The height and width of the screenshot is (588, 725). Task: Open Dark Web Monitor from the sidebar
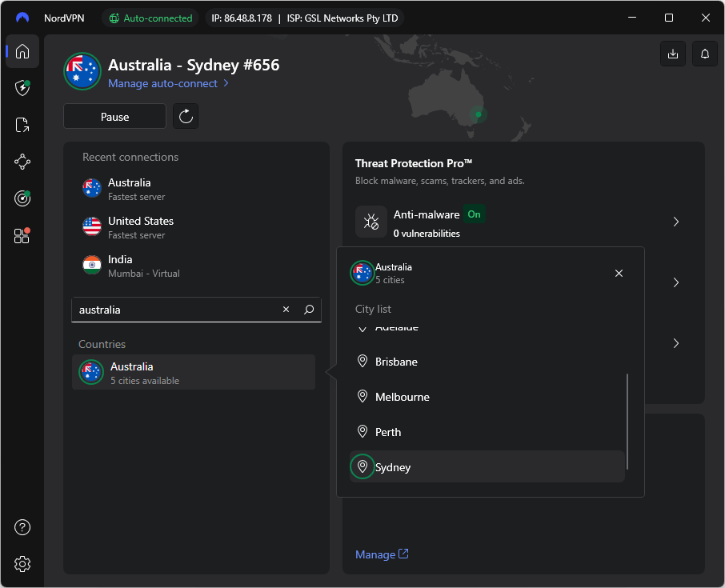click(22, 198)
